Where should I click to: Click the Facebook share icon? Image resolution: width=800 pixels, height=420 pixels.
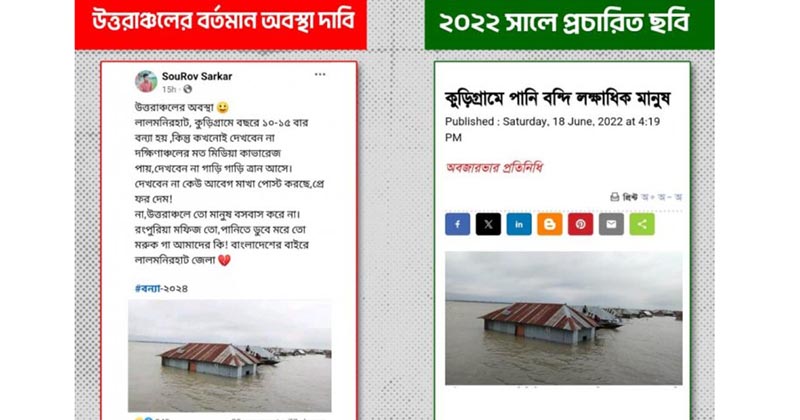pyautogui.click(x=457, y=224)
